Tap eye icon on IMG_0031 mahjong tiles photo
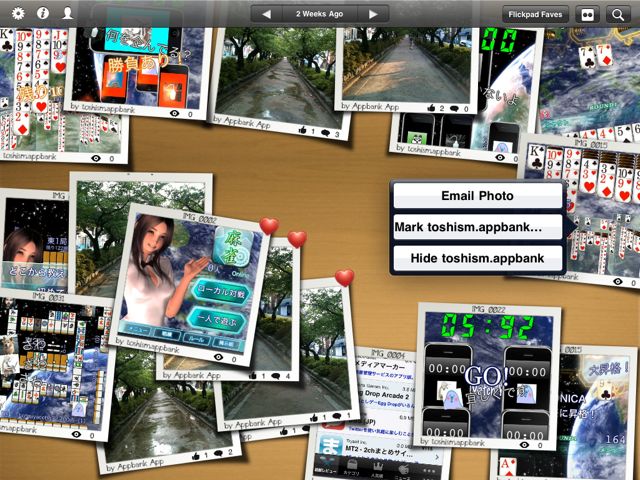Image resolution: width=640 pixels, height=480 pixels. [76, 434]
